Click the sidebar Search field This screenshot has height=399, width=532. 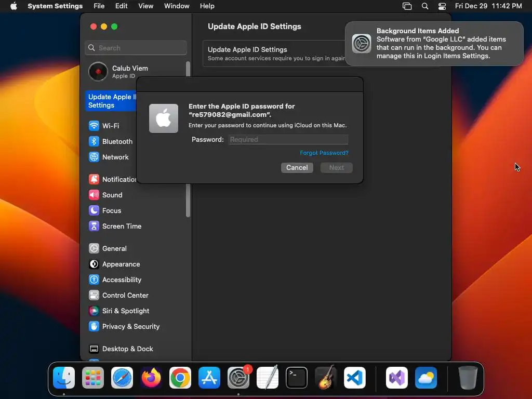(x=136, y=48)
